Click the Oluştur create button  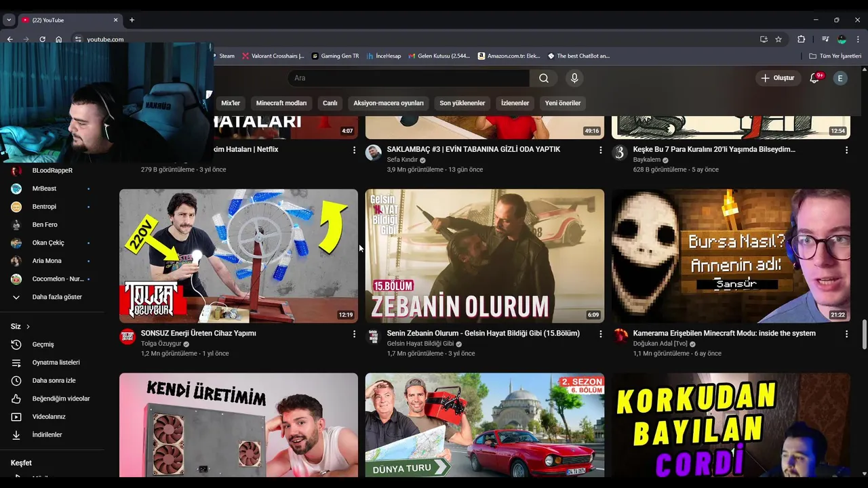[x=778, y=78]
